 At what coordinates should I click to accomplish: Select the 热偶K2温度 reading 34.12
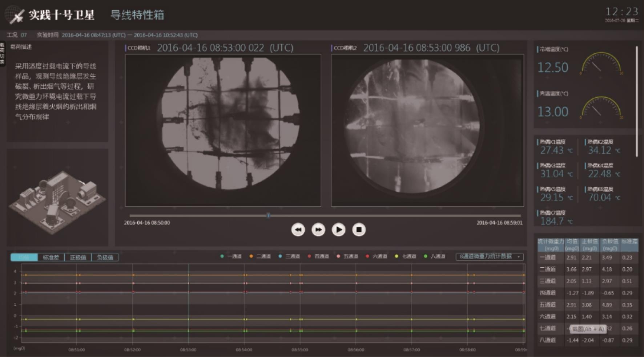pyautogui.click(x=600, y=150)
